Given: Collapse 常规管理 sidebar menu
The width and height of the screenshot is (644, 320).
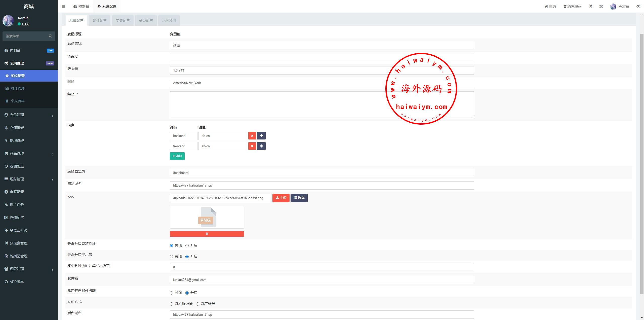Looking at the screenshot, I should click(x=29, y=63).
